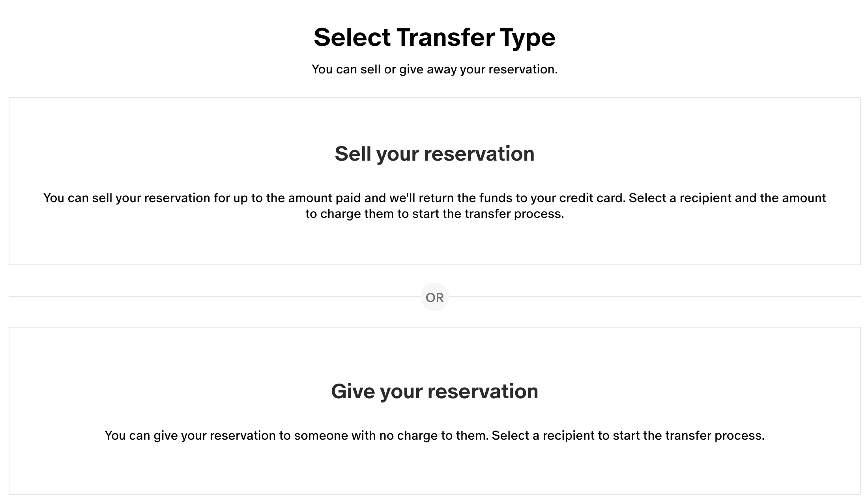Click the divider line left of OR

pyautogui.click(x=213, y=296)
